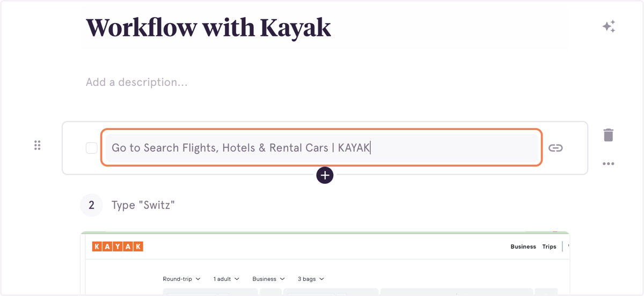Open Trips in the Kayak header
Image resolution: width=644 pixels, height=296 pixels.
(549, 247)
